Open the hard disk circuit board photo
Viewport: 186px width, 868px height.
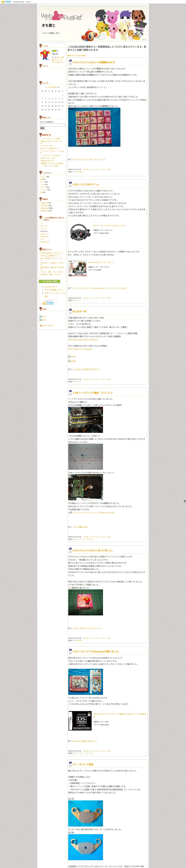coord(85,487)
